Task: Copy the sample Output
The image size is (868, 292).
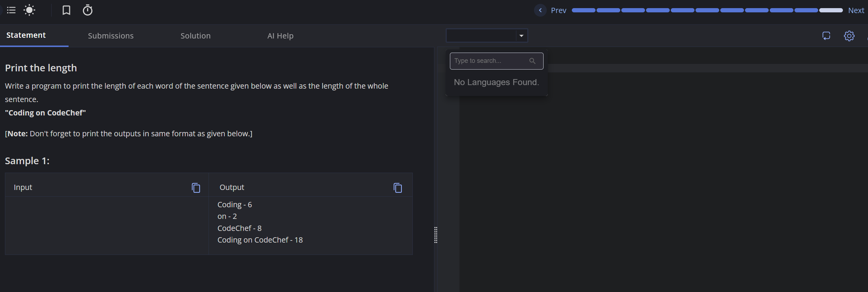Action: coord(398,188)
